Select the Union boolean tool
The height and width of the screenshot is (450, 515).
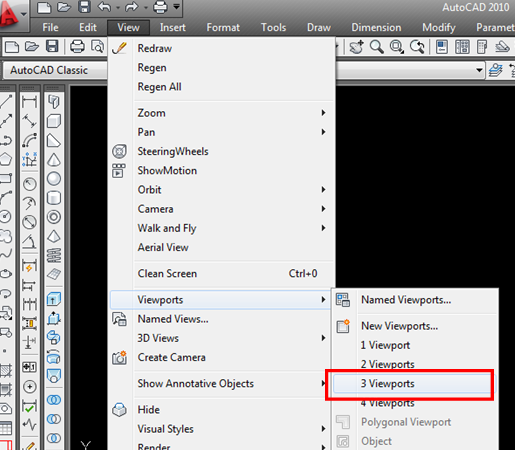pyautogui.click(x=54, y=399)
